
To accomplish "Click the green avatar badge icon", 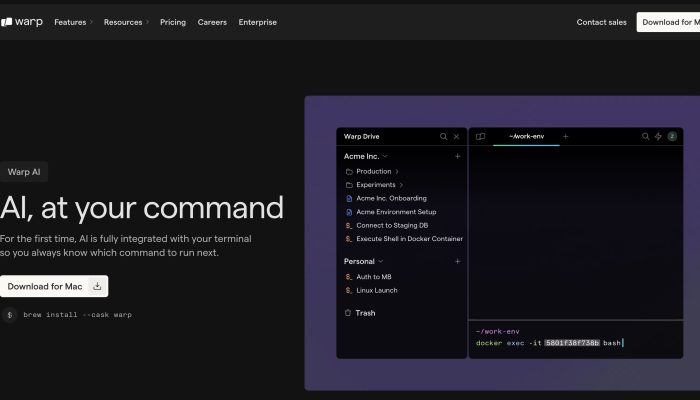I will pos(672,137).
